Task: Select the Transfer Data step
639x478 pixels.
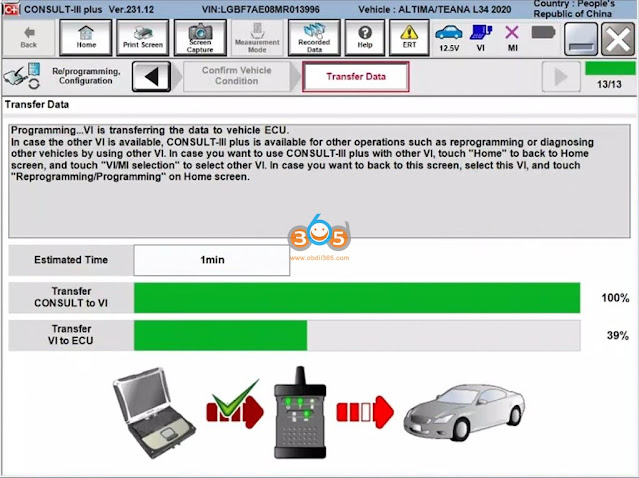Action: tap(356, 77)
